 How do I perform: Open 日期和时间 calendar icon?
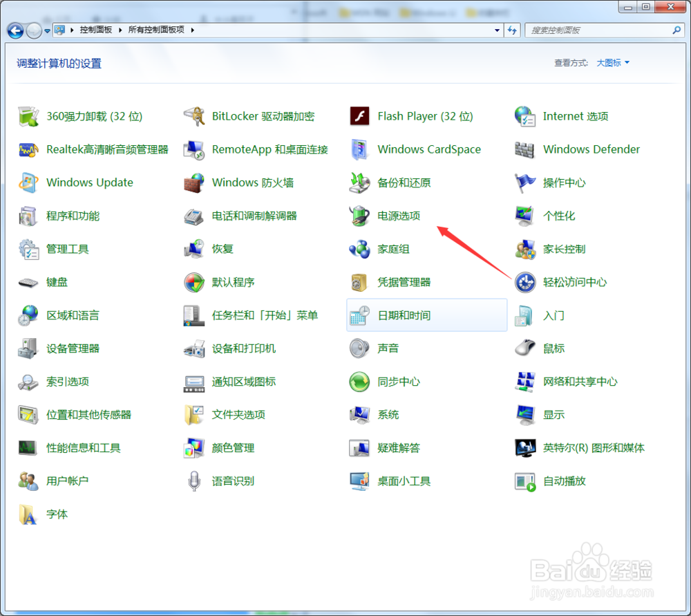359,316
